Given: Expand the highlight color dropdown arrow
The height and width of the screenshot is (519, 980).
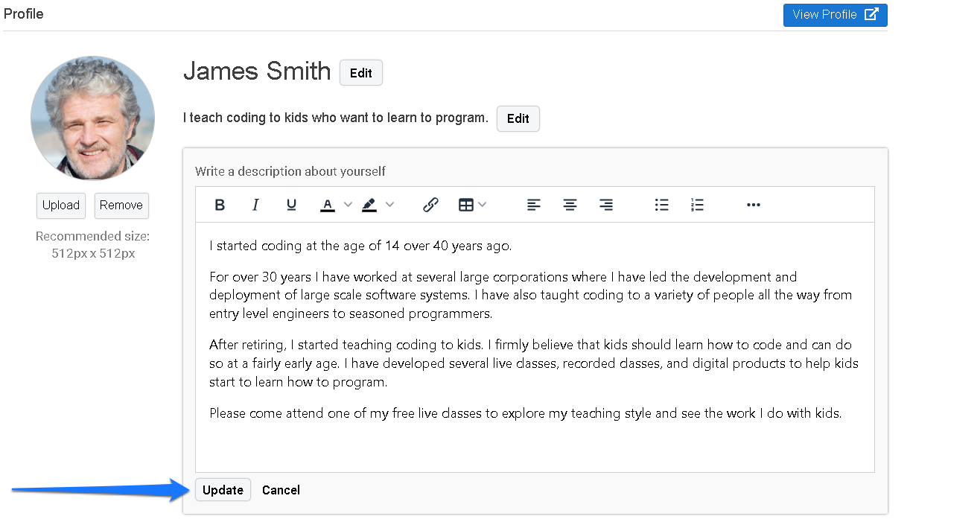Looking at the screenshot, I should [389, 205].
